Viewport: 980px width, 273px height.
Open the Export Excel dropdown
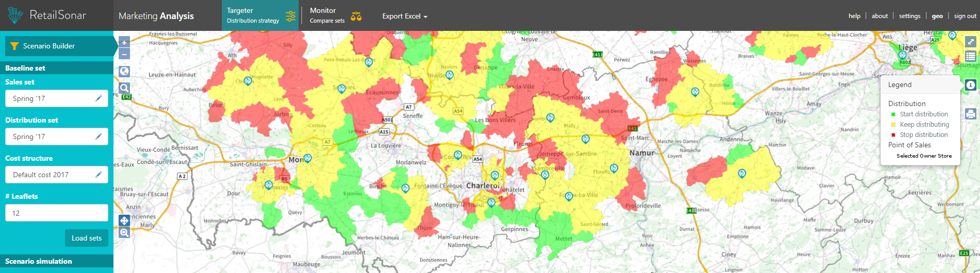pyautogui.click(x=404, y=16)
